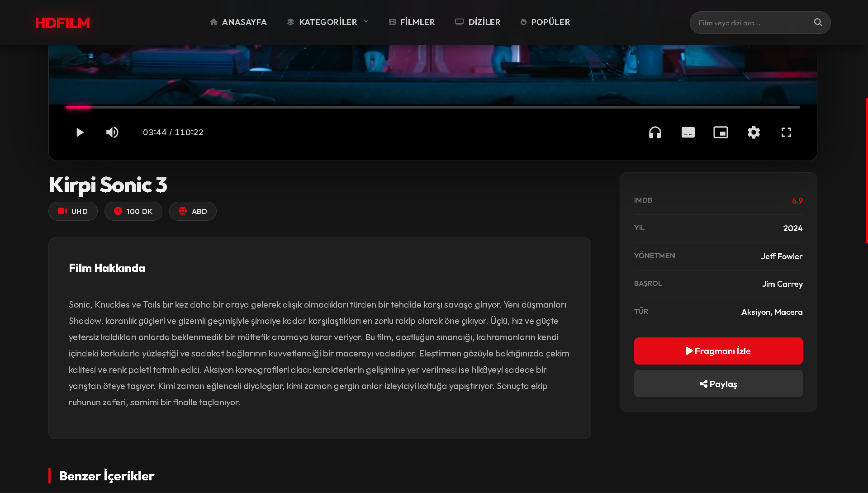Play the video with the play button
868x493 pixels.
(80, 133)
